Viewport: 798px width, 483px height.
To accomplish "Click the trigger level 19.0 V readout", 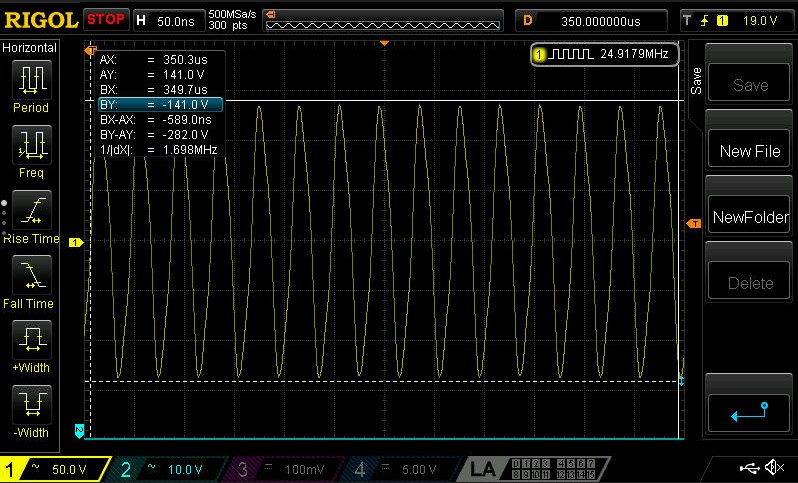I will coord(760,21).
